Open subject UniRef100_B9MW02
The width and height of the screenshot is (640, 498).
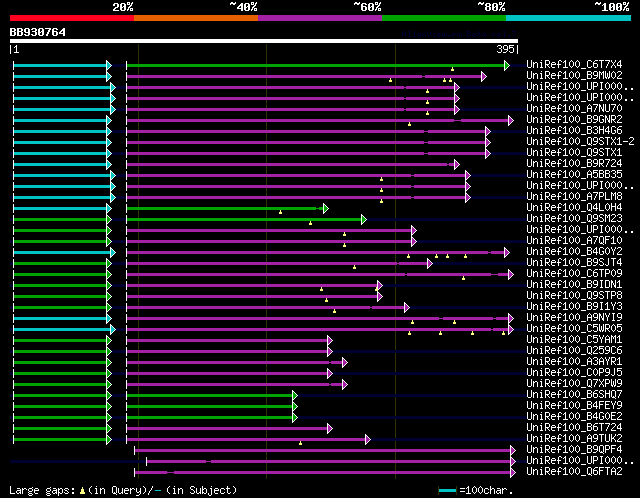(574, 75)
